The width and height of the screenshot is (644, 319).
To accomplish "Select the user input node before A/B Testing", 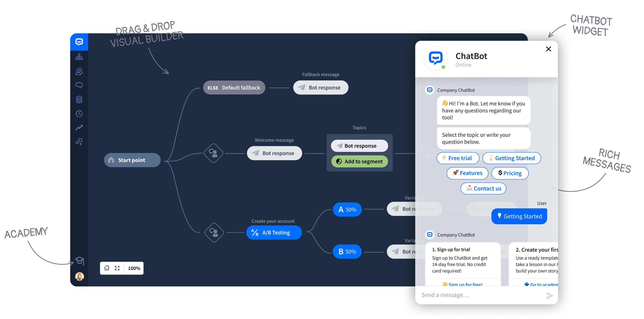I will tap(214, 232).
